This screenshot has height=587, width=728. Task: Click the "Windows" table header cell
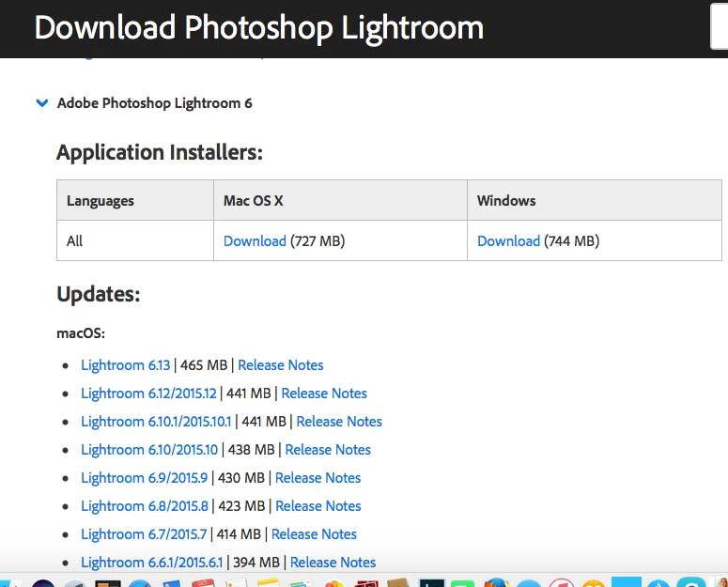[x=595, y=200]
